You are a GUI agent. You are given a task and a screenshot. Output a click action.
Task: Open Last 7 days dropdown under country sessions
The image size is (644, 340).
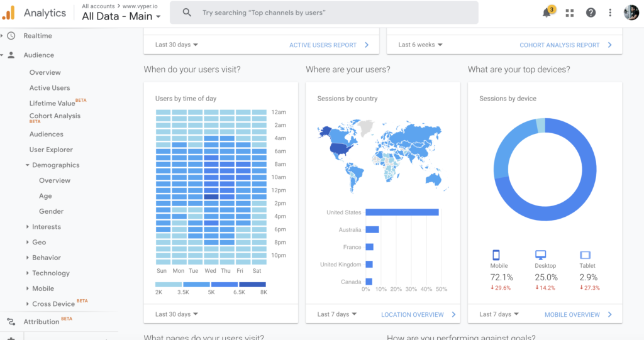(337, 314)
